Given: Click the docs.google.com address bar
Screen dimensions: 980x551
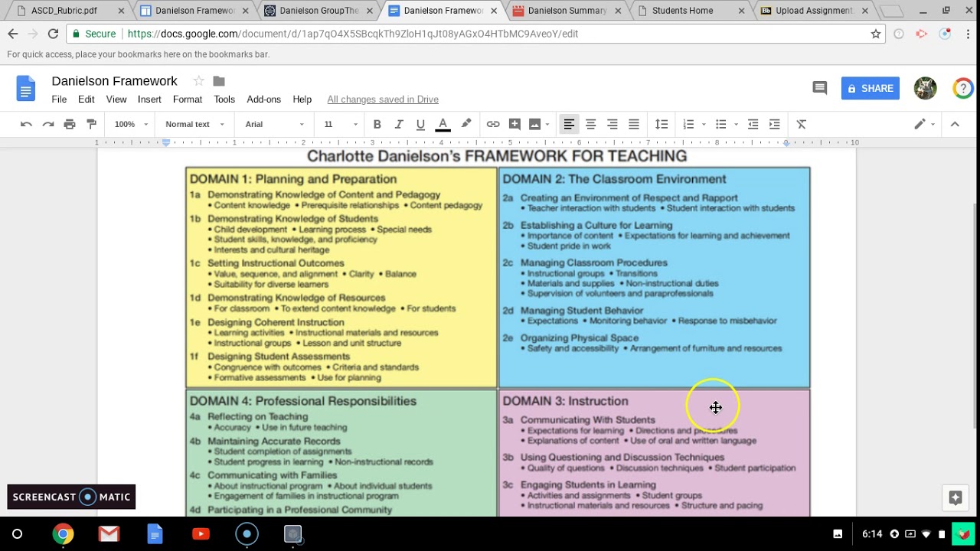Looking at the screenshot, I should (475, 34).
